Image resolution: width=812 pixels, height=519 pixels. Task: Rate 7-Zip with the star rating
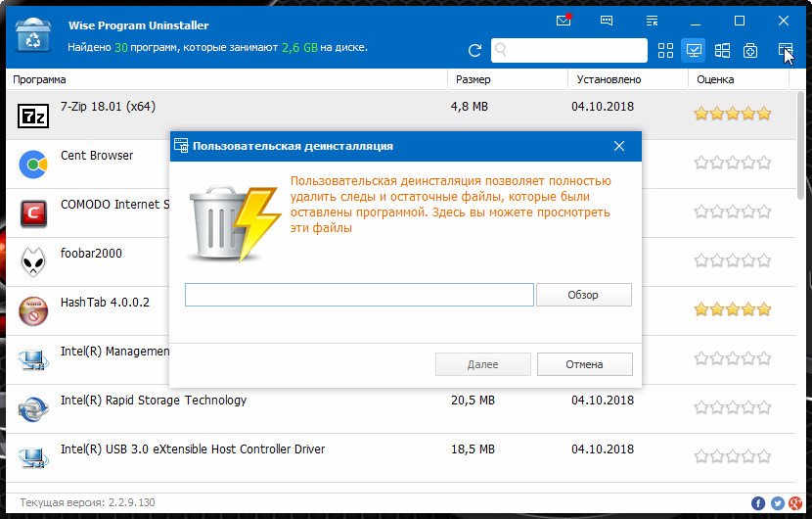point(733,114)
